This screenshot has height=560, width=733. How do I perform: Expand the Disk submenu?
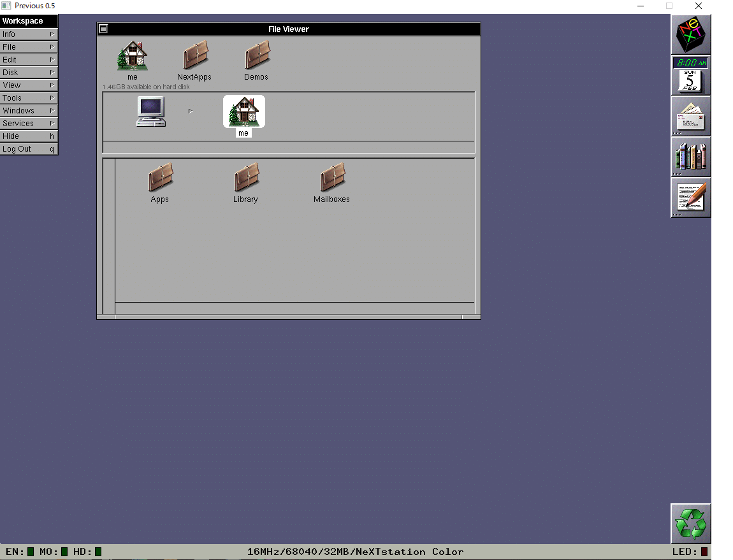(x=29, y=73)
